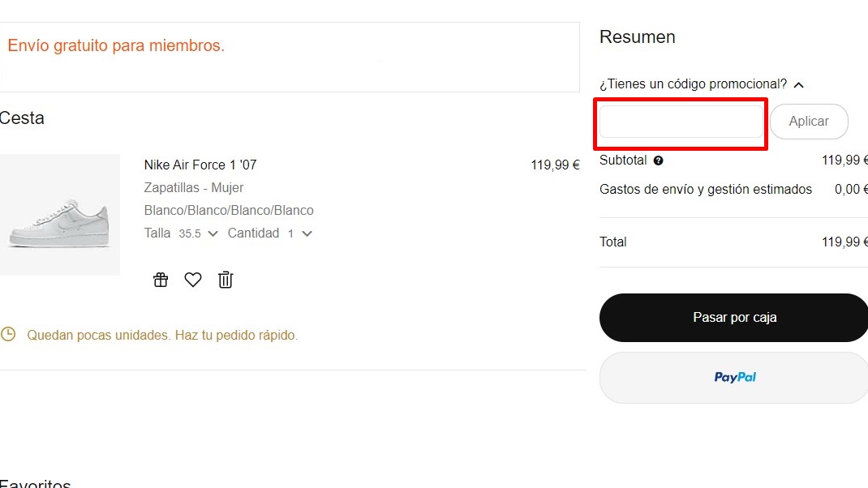Proceed with Pasar por caja button
The image size is (868, 488).
point(734,318)
